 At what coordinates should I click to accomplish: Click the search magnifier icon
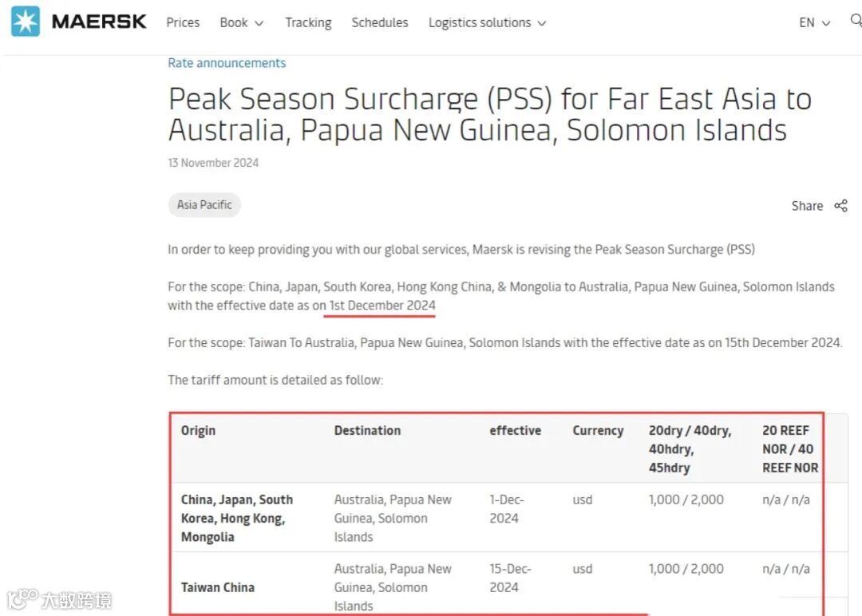[x=856, y=21]
